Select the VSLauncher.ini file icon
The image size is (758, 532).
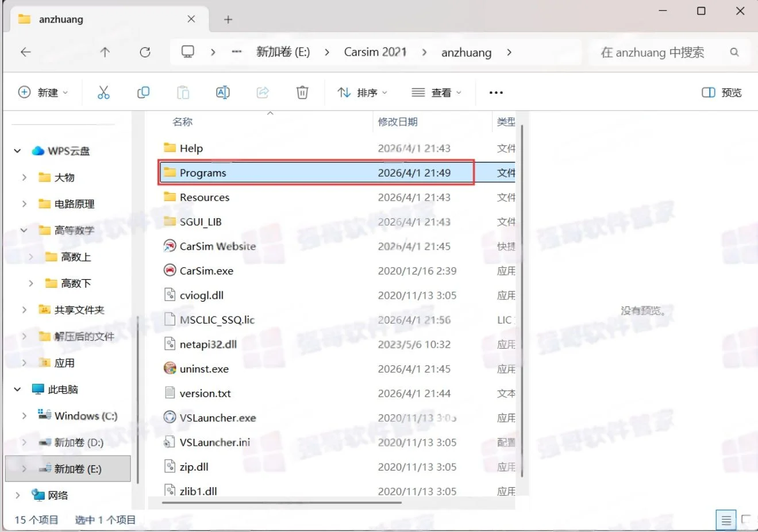pos(170,442)
